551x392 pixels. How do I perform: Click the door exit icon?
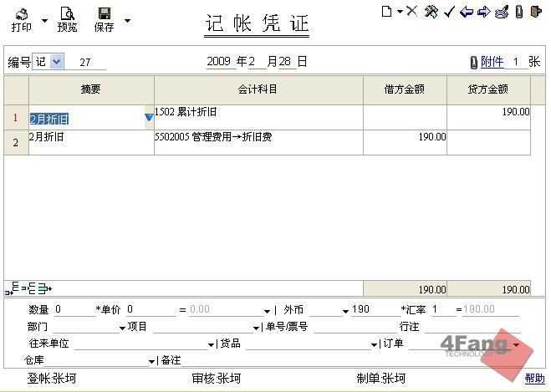(536, 12)
